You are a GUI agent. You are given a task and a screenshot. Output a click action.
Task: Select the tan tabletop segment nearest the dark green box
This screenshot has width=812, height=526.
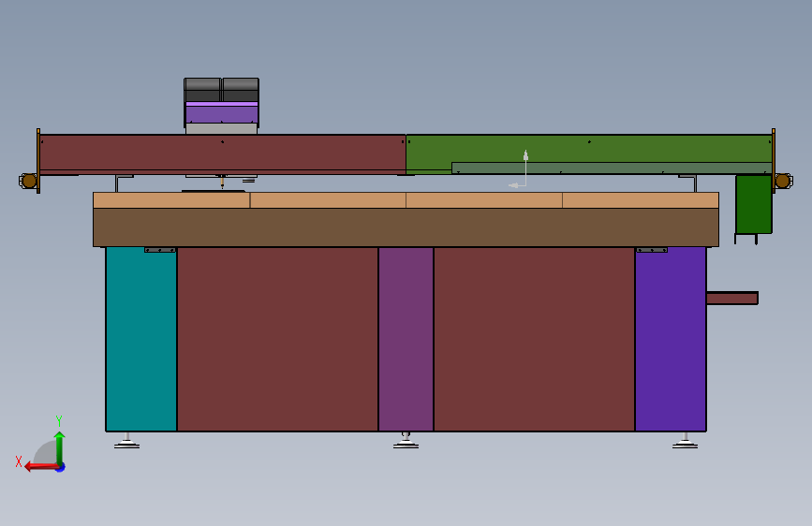pyautogui.click(x=641, y=200)
